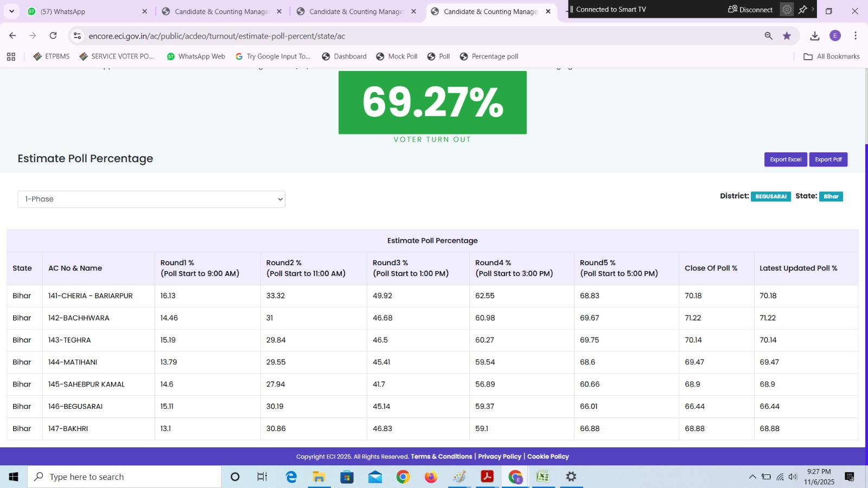Click the Smart TV connection settings gear
Image resolution: width=868 pixels, height=488 pixels.
coord(786,9)
